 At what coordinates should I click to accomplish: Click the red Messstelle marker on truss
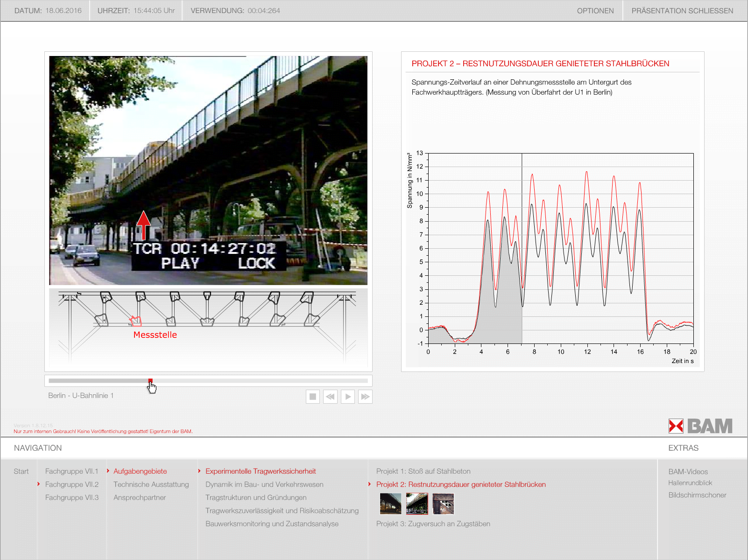point(135,321)
